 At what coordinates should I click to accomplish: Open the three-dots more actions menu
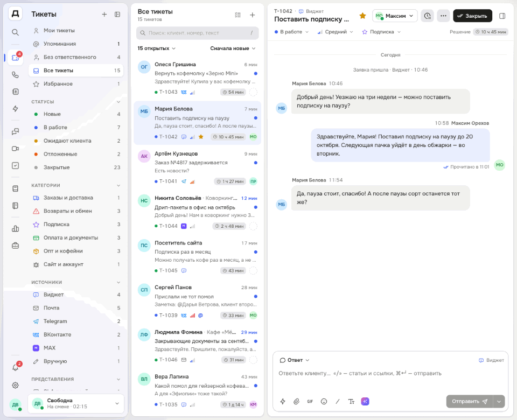[x=443, y=16]
